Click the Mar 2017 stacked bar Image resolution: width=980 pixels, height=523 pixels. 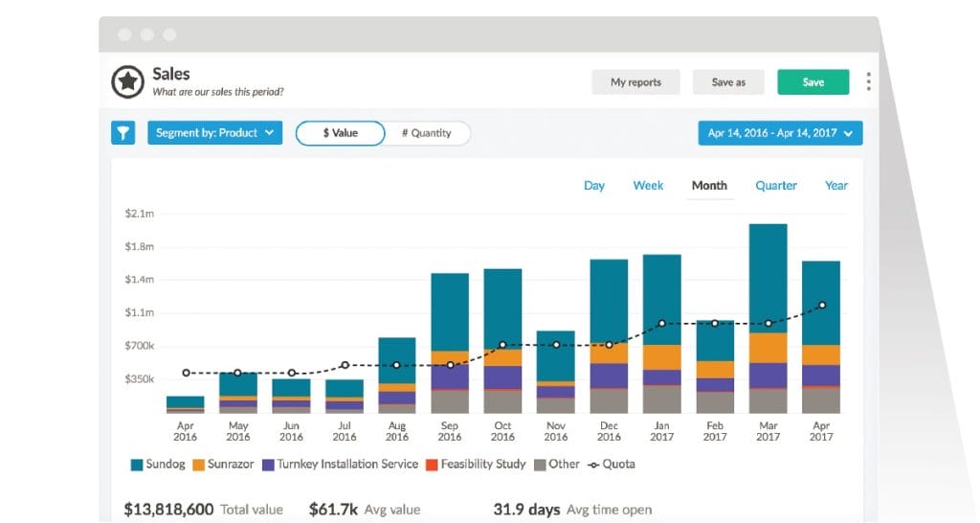click(x=768, y=316)
